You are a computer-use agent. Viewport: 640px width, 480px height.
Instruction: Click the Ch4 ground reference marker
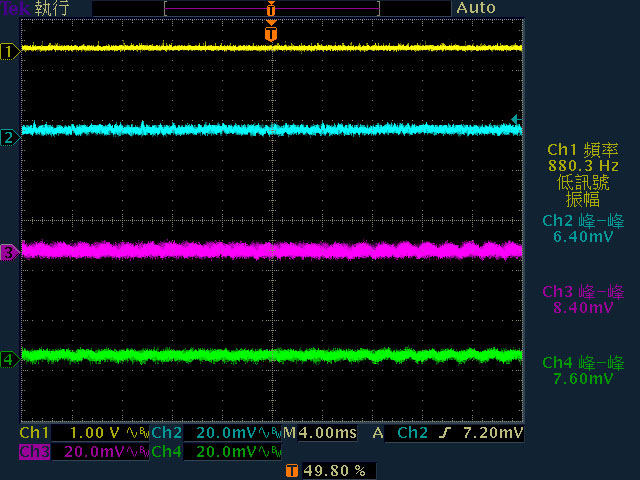click(x=10, y=360)
